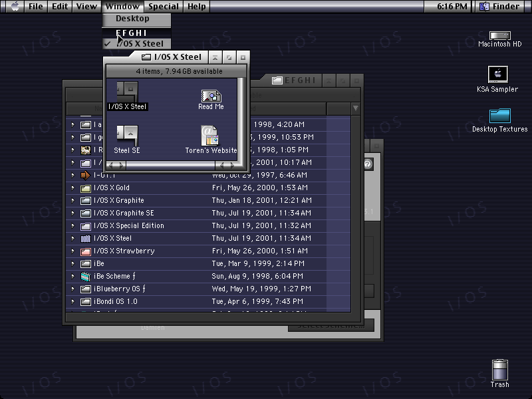This screenshot has width=532, height=399.
Task: Select the I/OS X Gold folder icon
Action: (x=86, y=188)
